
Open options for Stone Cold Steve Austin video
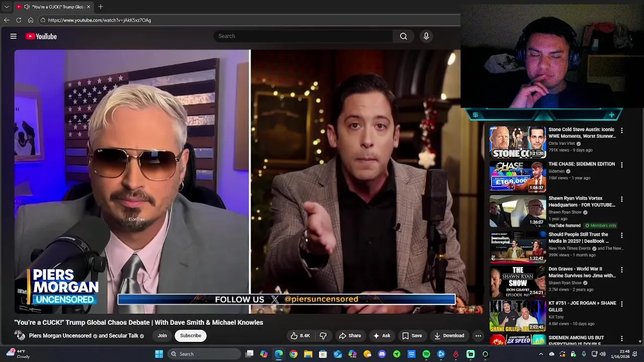[622, 130]
